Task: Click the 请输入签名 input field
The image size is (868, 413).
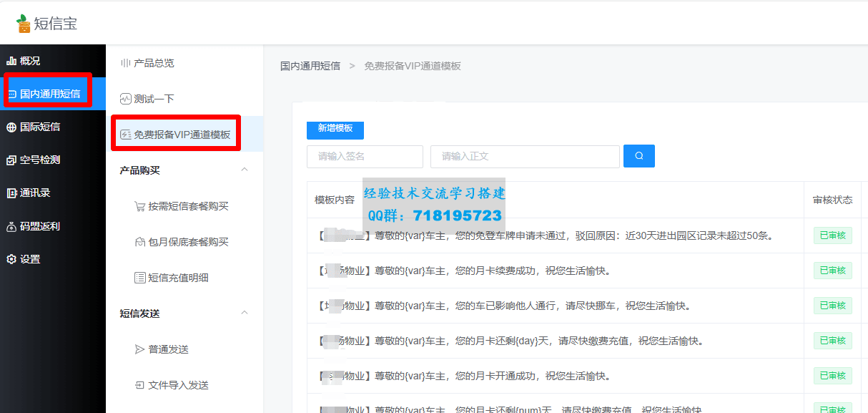Action: click(365, 156)
